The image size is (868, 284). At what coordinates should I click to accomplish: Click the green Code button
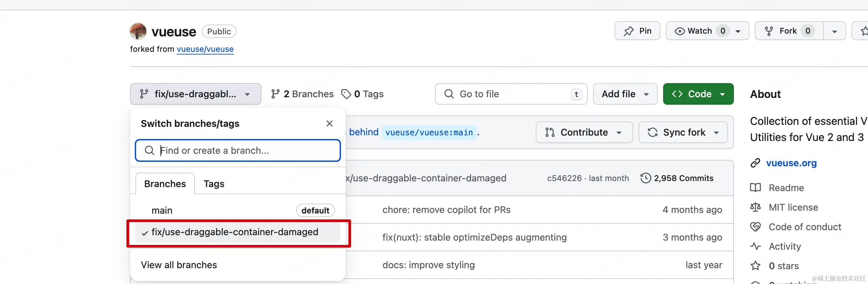698,94
